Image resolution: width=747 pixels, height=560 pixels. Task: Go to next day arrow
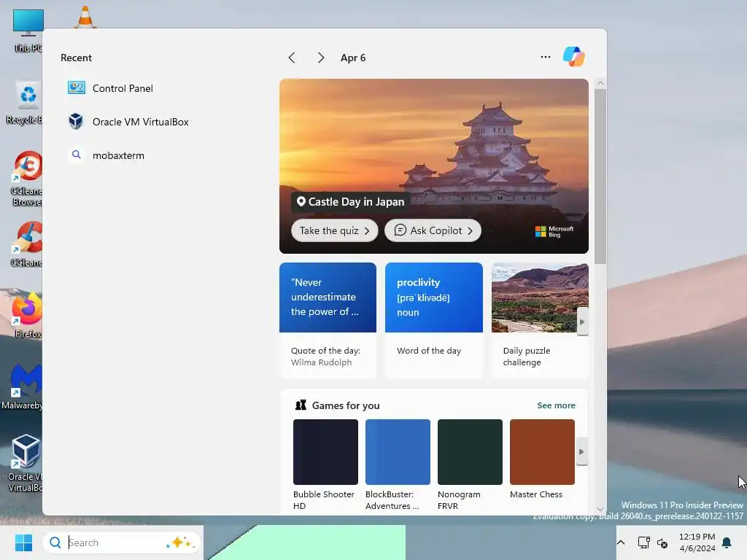pos(321,58)
